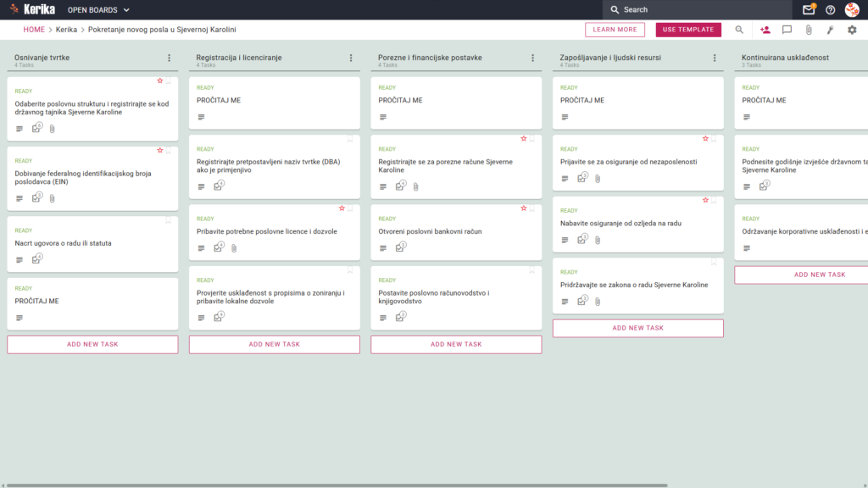The width and height of the screenshot is (868, 488).
Task: Click the LEARN MORE button
Action: 615,30
